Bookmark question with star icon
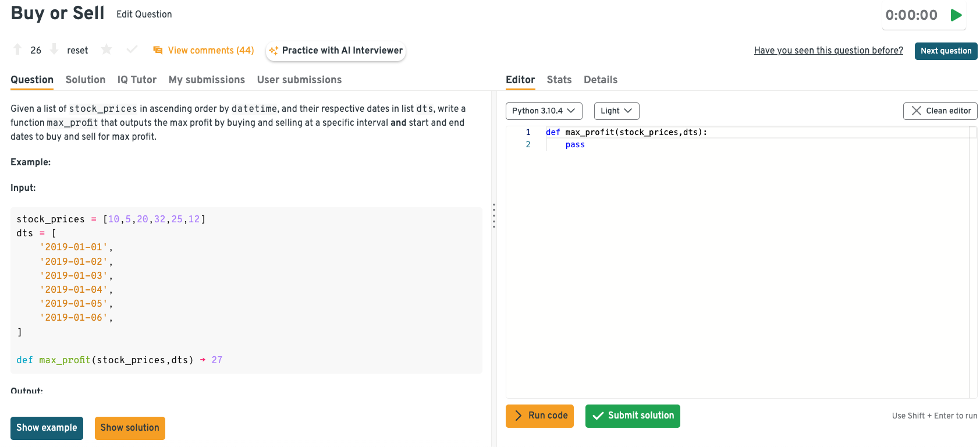Viewport: 980px width, 447px height. point(106,50)
